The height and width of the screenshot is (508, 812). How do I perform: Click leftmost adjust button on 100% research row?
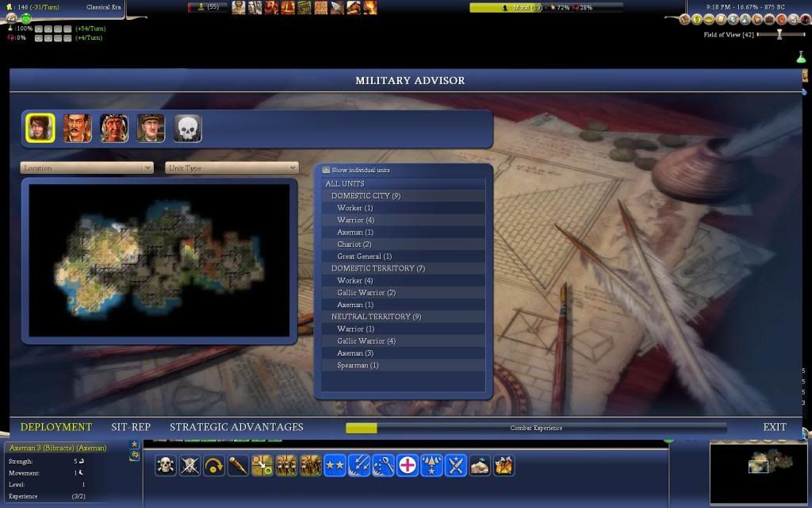coord(38,29)
